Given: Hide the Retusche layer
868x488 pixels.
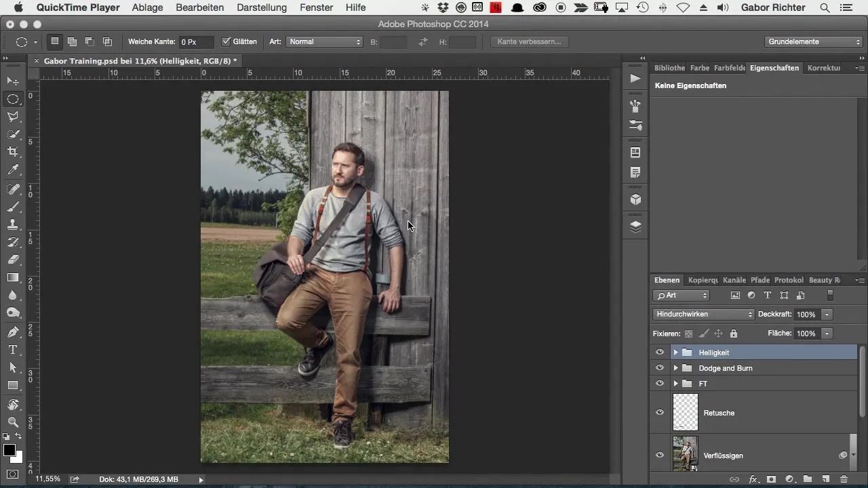Looking at the screenshot, I should tap(660, 413).
